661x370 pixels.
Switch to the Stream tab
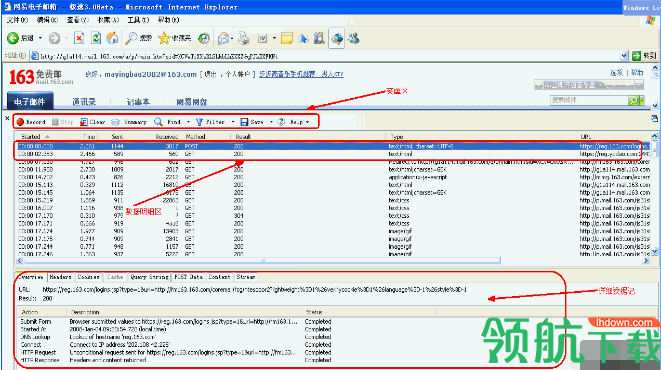point(246,277)
